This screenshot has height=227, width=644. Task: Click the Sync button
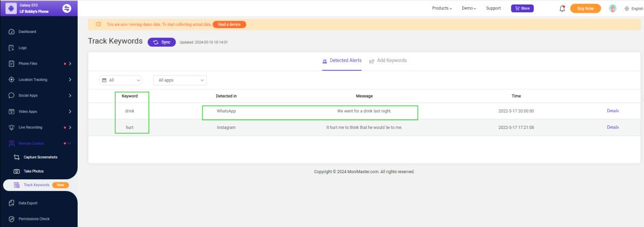(162, 42)
